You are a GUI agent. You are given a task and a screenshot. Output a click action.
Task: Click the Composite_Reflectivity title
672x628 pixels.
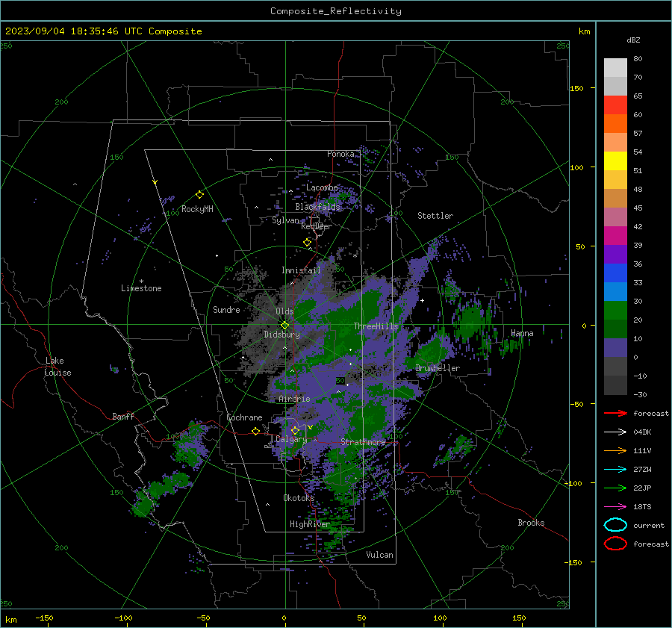(335, 11)
